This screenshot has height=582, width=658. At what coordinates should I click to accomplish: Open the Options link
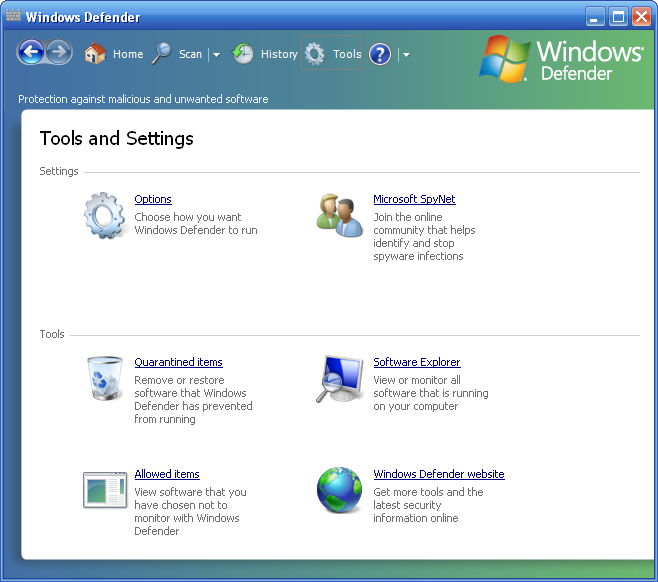[x=153, y=199]
